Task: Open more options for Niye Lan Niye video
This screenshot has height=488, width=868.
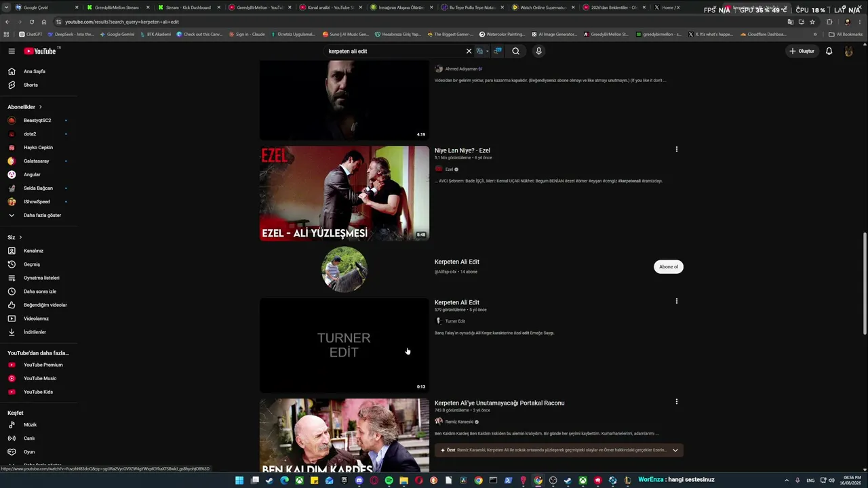Action: [x=676, y=149]
